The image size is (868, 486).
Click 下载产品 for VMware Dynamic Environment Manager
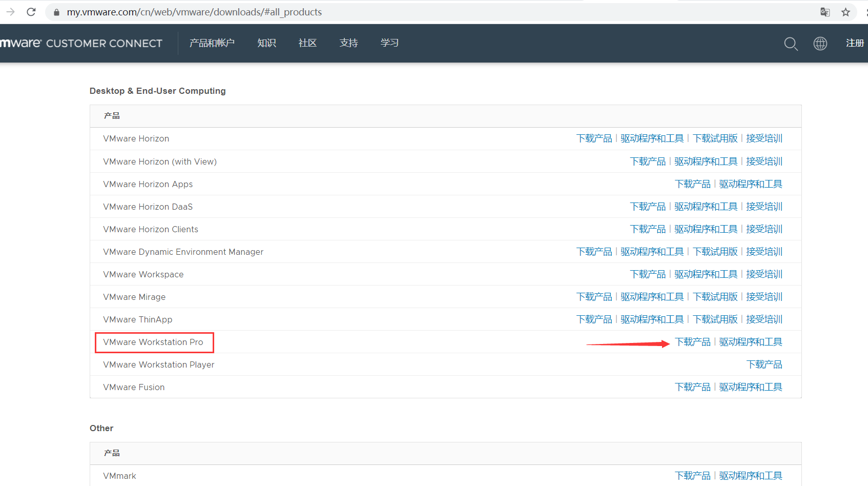[594, 252]
